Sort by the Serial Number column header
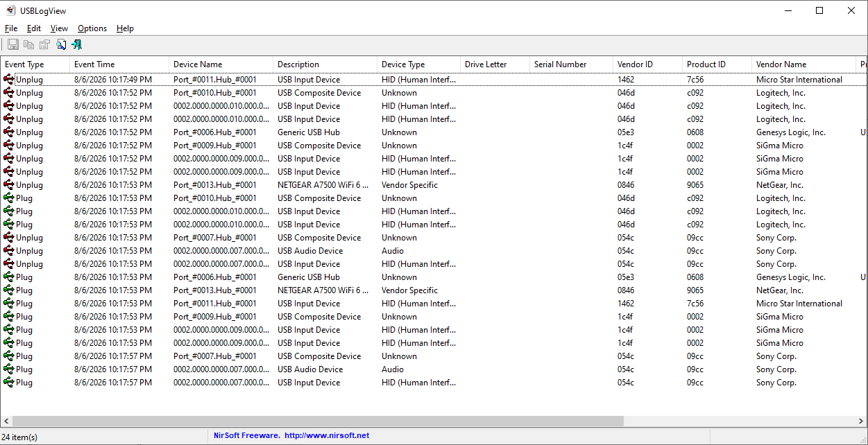 click(x=572, y=64)
